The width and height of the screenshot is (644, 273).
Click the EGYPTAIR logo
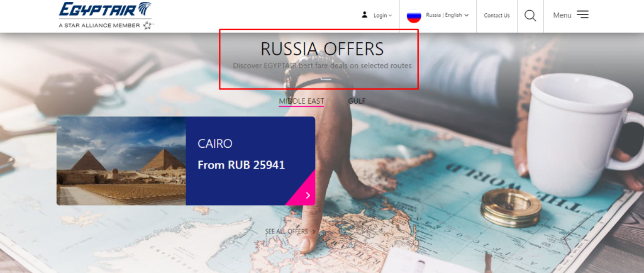click(x=105, y=15)
